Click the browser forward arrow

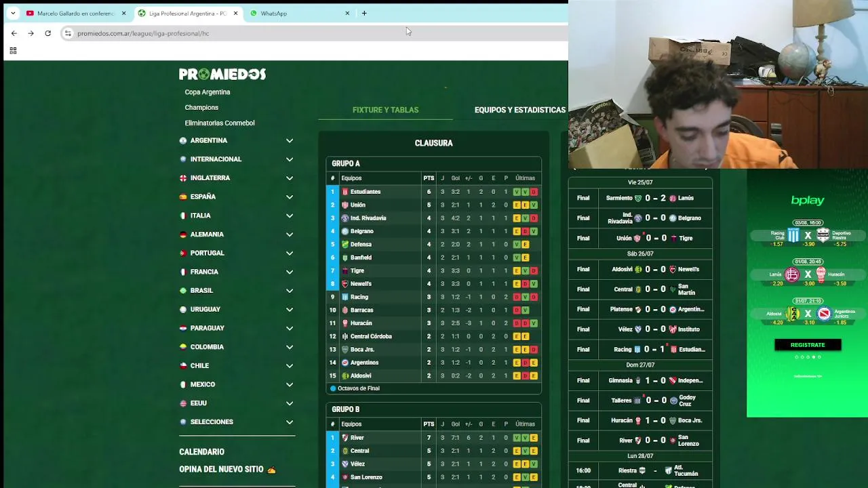(x=31, y=33)
